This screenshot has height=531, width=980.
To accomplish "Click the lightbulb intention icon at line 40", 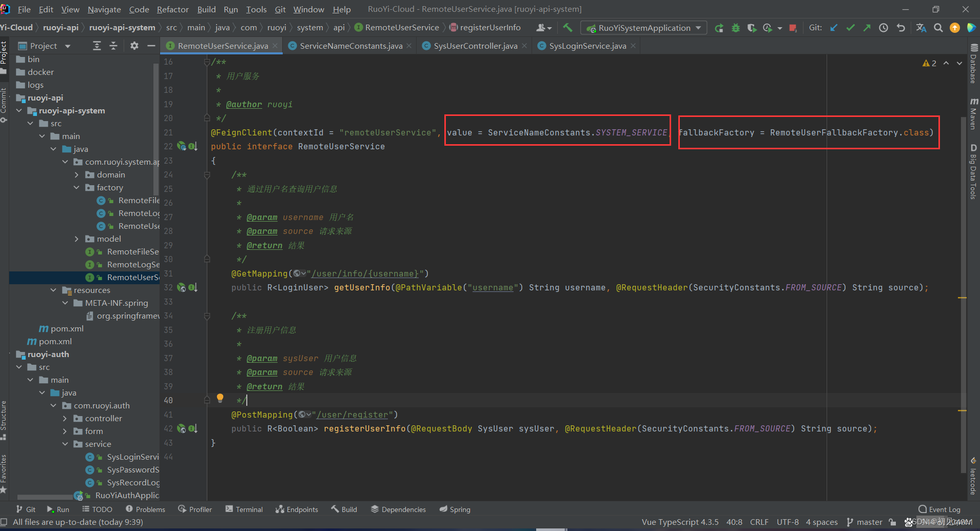I will click(x=220, y=398).
